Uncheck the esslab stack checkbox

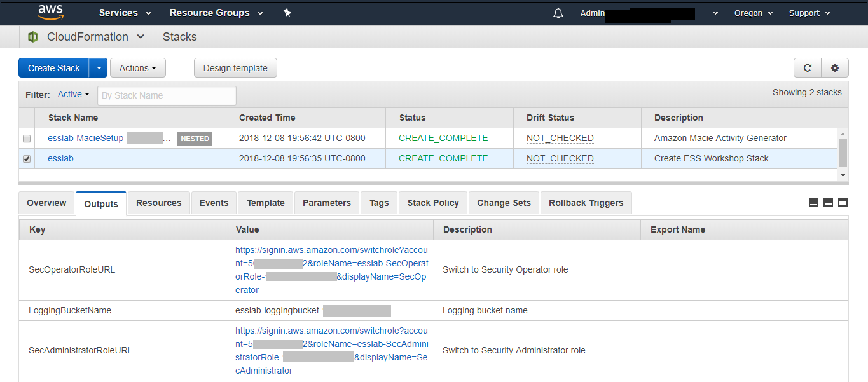point(27,159)
